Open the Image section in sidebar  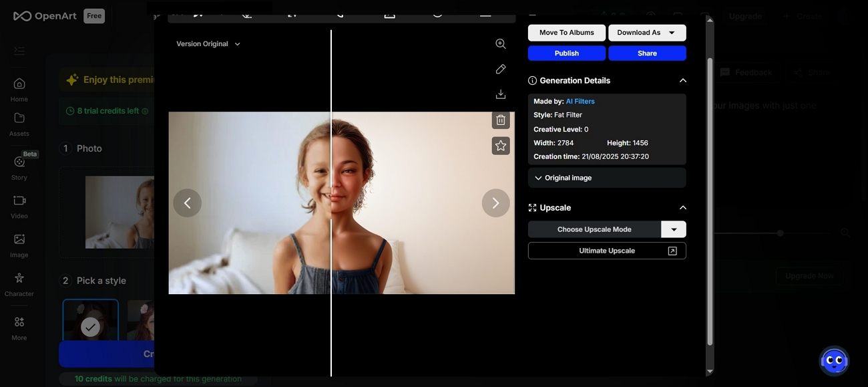[x=19, y=245]
